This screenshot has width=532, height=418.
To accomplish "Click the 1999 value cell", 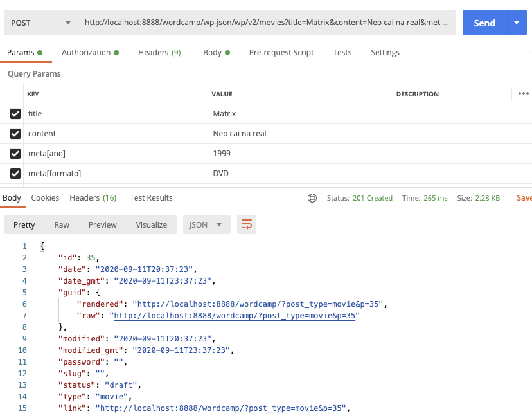I will [x=300, y=154].
